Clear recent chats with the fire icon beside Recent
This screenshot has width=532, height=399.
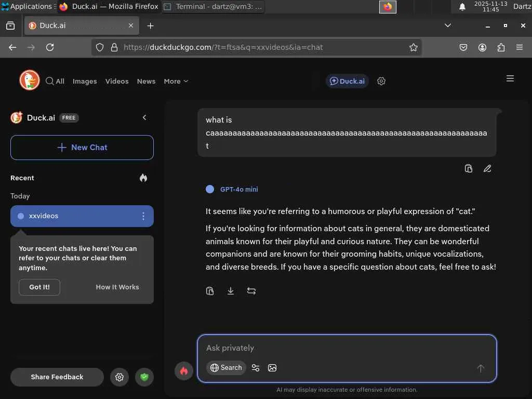143,178
